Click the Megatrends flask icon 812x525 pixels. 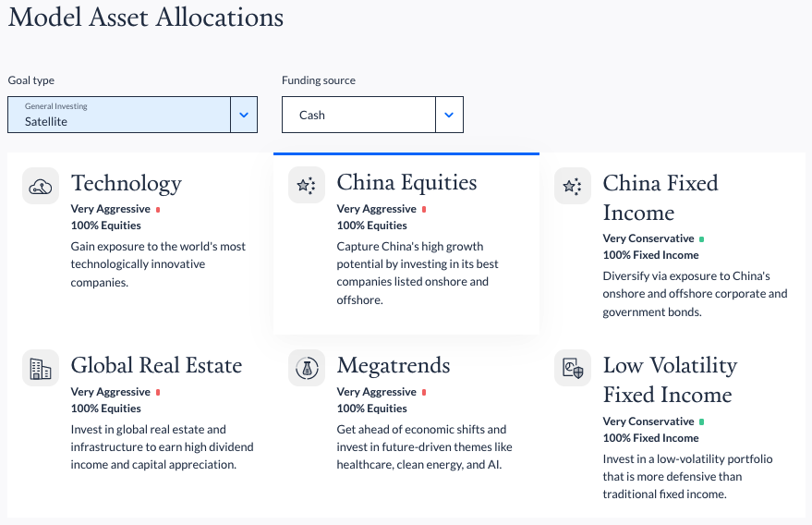[x=307, y=369]
